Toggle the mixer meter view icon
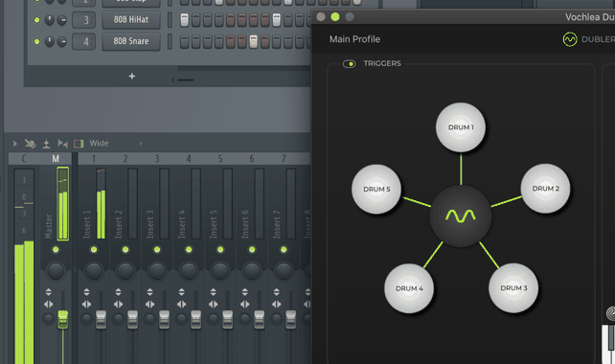This screenshot has width=615, height=364. click(x=79, y=144)
